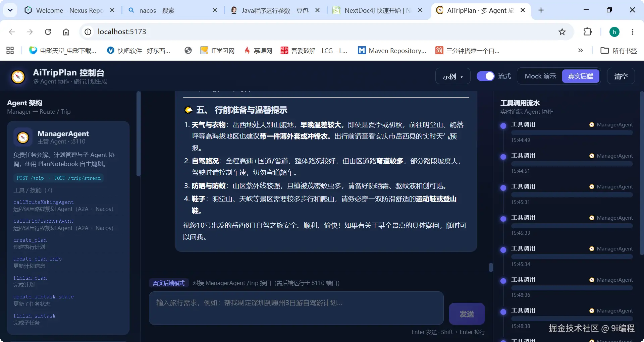Click the travel request input box

(x=296, y=308)
